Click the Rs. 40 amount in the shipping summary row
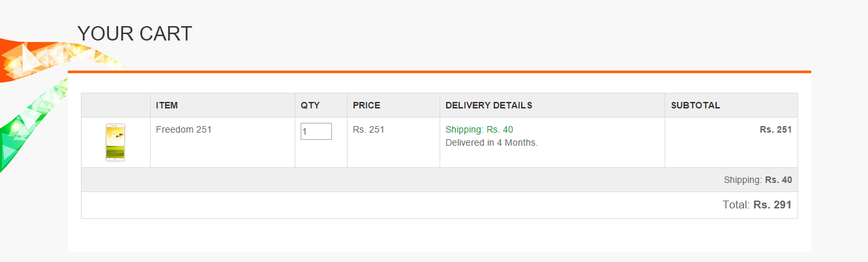868x262 pixels. click(779, 180)
